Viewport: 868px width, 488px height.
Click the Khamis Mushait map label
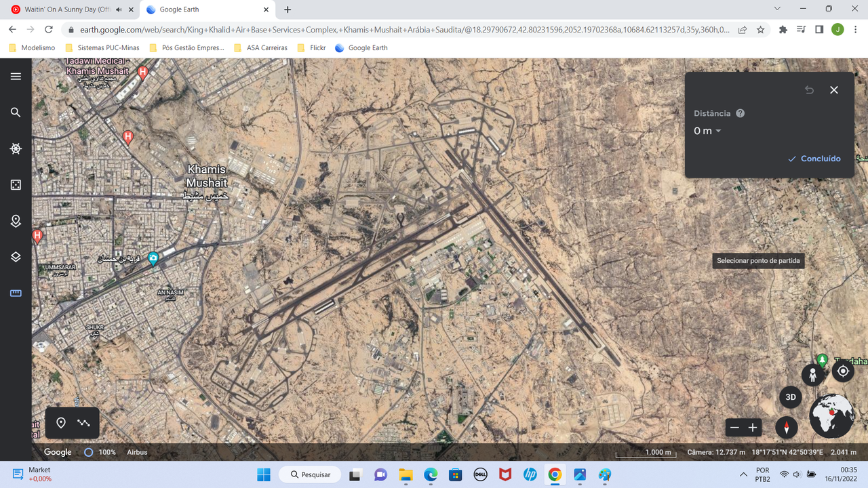click(208, 182)
